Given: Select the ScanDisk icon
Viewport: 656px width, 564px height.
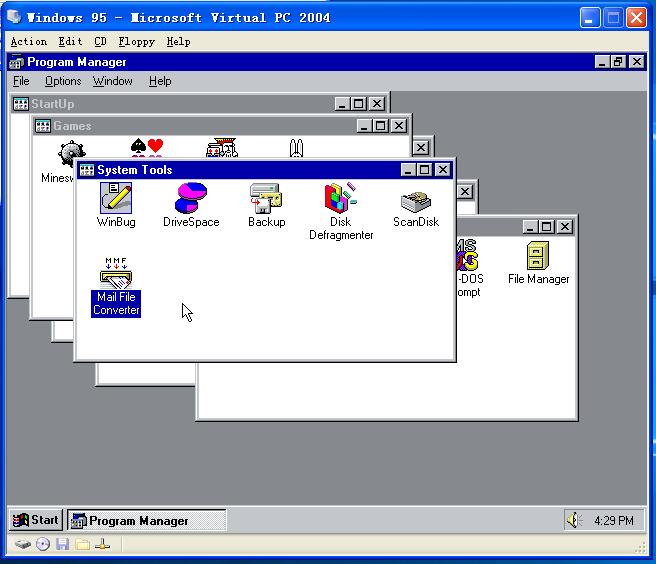Looking at the screenshot, I should [x=416, y=201].
